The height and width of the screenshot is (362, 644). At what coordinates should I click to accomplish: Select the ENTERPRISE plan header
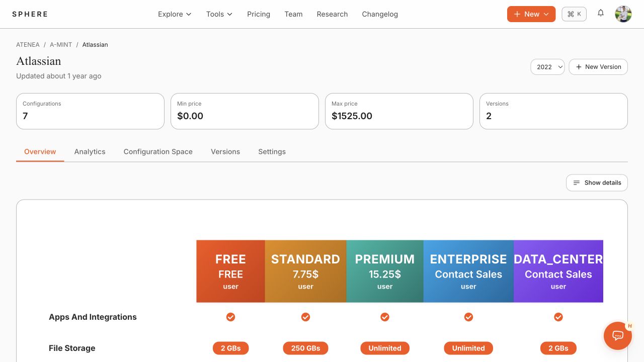468,271
